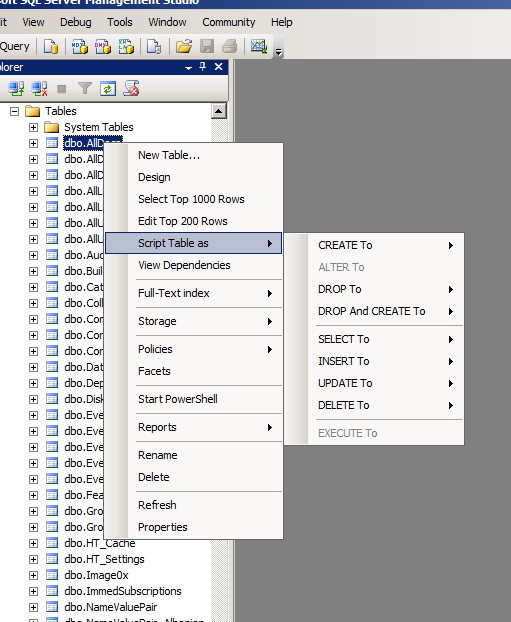Choose Select Top 1000 Rows

[194, 199]
